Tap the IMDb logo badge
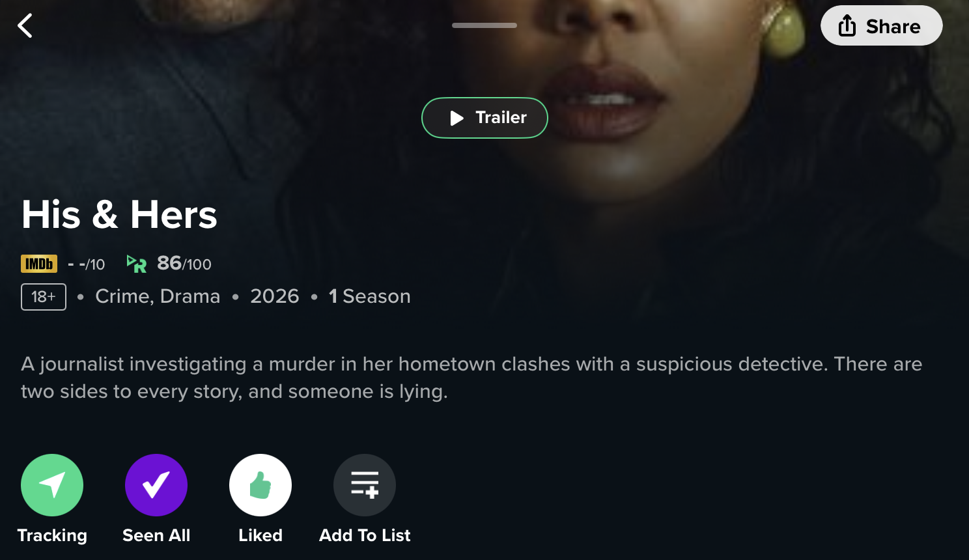Image resolution: width=969 pixels, height=560 pixels. coord(39,264)
